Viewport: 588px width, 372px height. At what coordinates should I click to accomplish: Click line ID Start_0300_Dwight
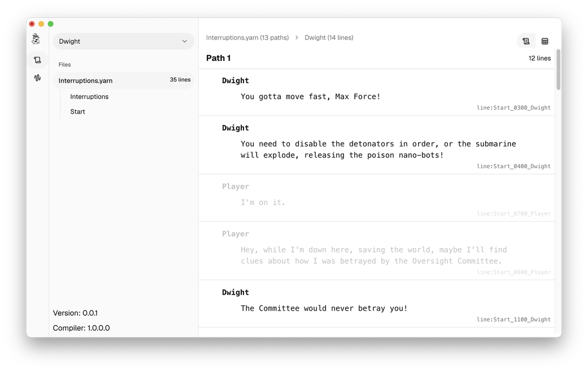[513, 107]
